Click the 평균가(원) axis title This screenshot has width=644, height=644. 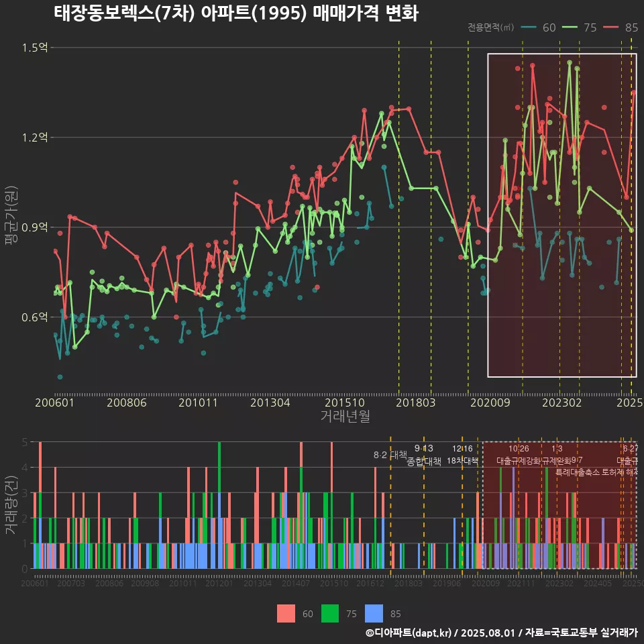point(11,215)
